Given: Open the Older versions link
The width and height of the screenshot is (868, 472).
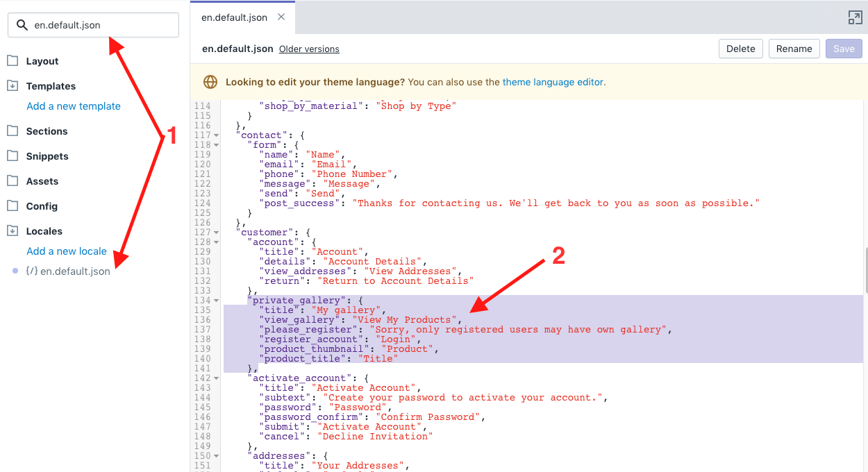Looking at the screenshot, I should point(309,49).
